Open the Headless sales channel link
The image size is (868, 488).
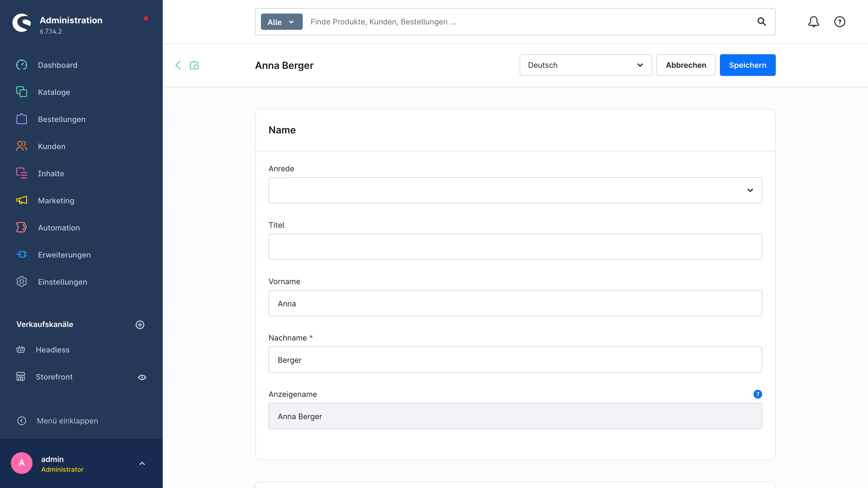[53, 349]
